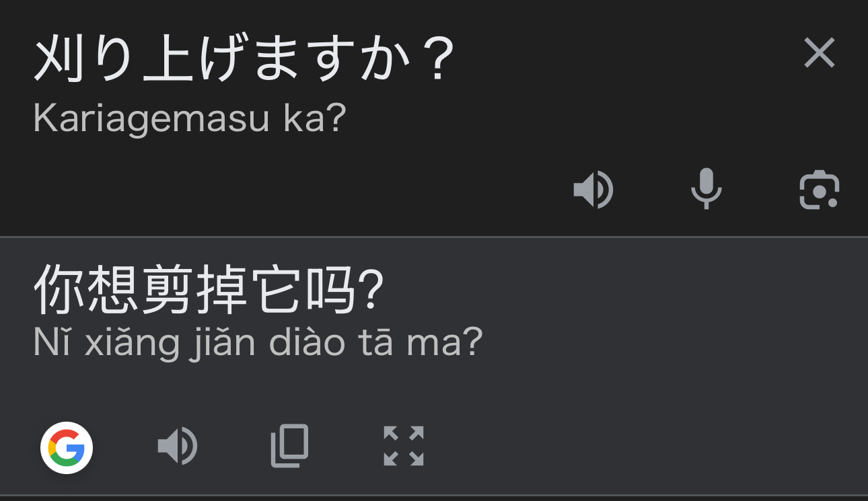Listen to the Japanese source text pronunciation
This screenshot has width=868, height=501.
click(593, 190)
